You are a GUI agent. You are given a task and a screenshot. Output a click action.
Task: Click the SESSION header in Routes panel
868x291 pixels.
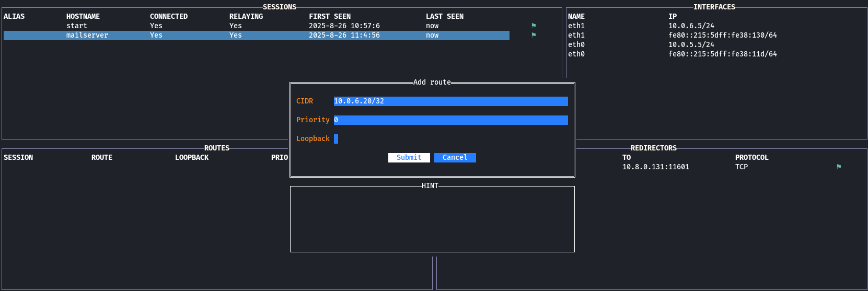[18, 157]
